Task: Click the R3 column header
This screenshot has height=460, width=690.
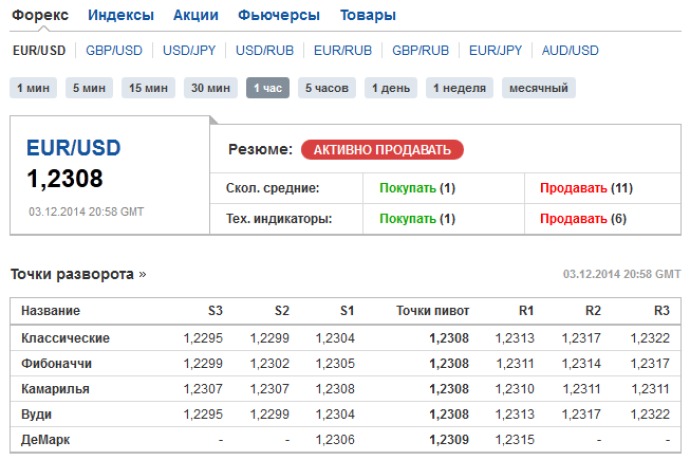Action: point(661,311)
